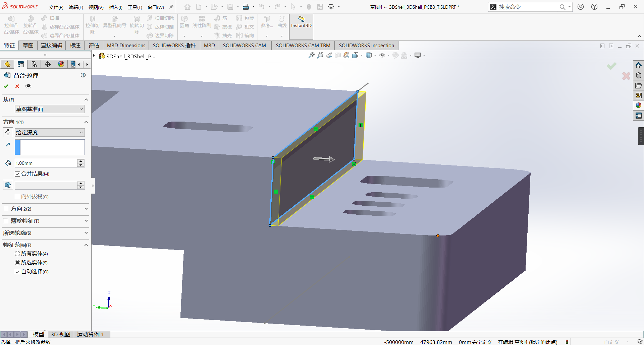
Task: Enable the 方向 2 checkbox
Action: [6, 209]
